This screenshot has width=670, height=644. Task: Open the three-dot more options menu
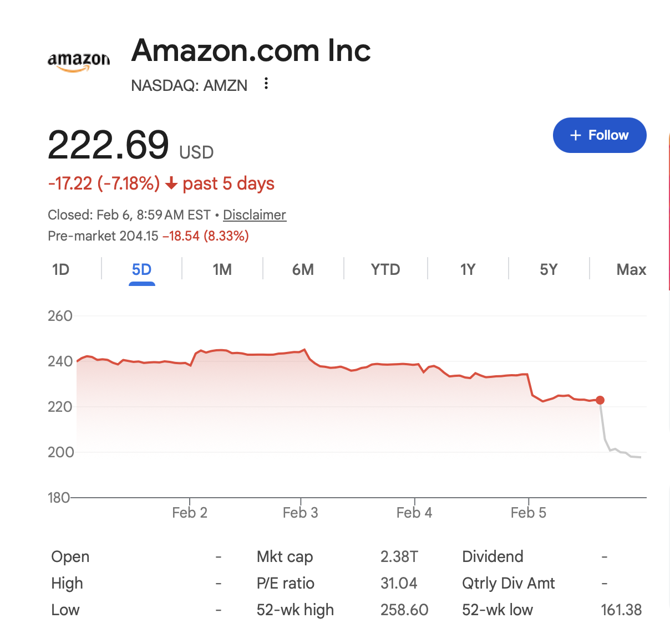[266, 84]
